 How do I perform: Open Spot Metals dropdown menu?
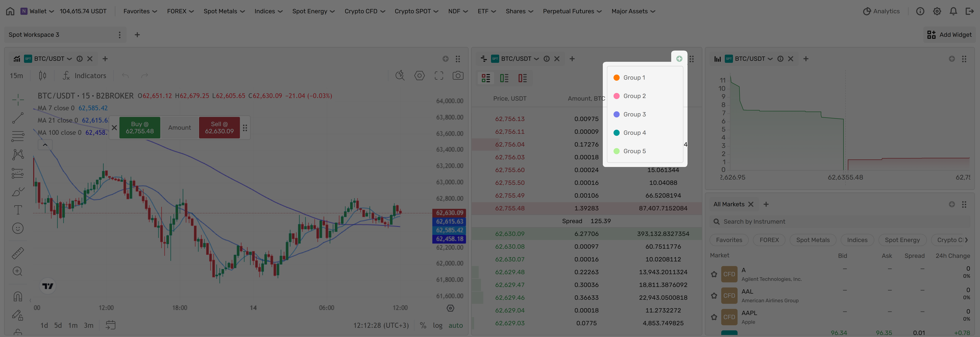224,11
